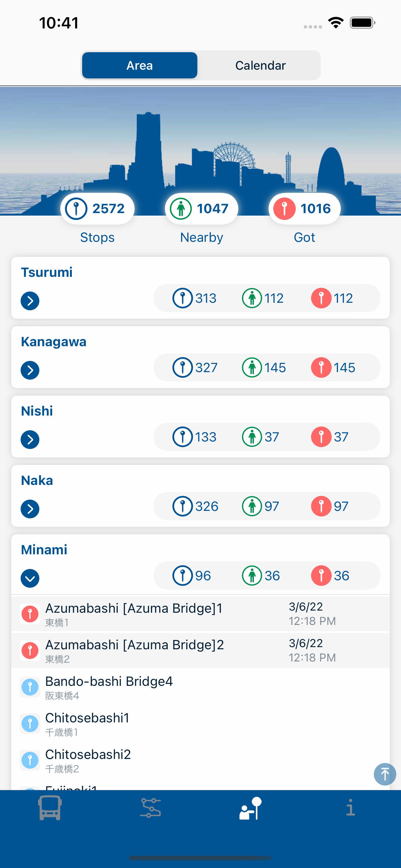Open the bus tab in bottom bar

coord(50,808)
